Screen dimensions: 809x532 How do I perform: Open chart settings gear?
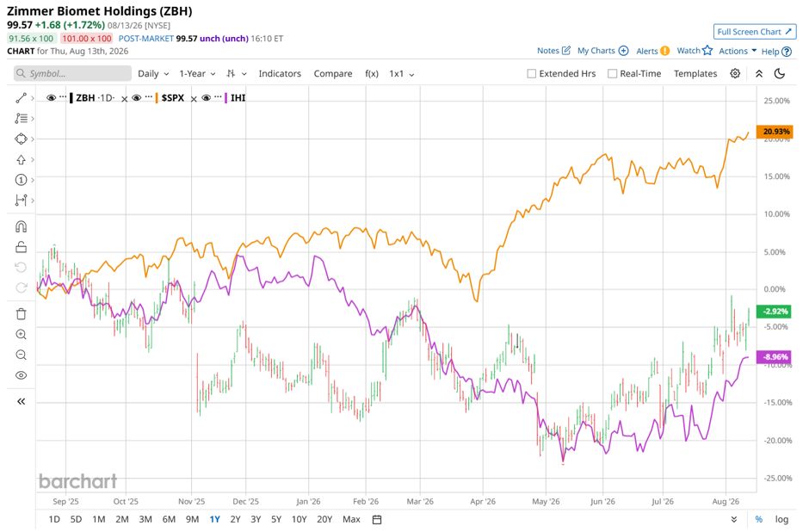pos(735,73)
